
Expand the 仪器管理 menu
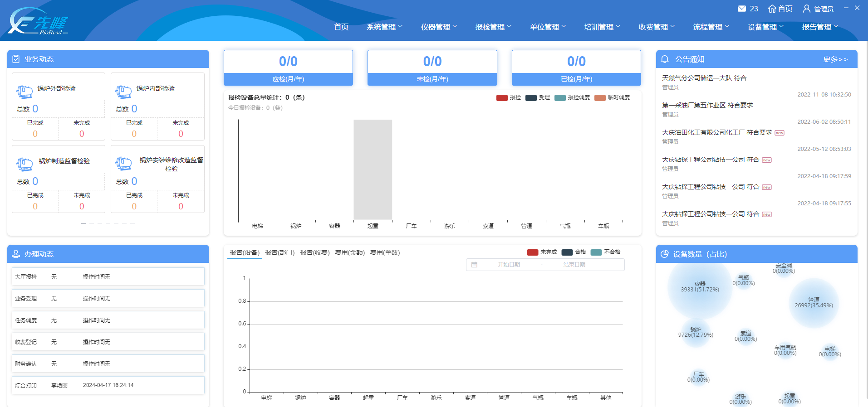(439, 27)
